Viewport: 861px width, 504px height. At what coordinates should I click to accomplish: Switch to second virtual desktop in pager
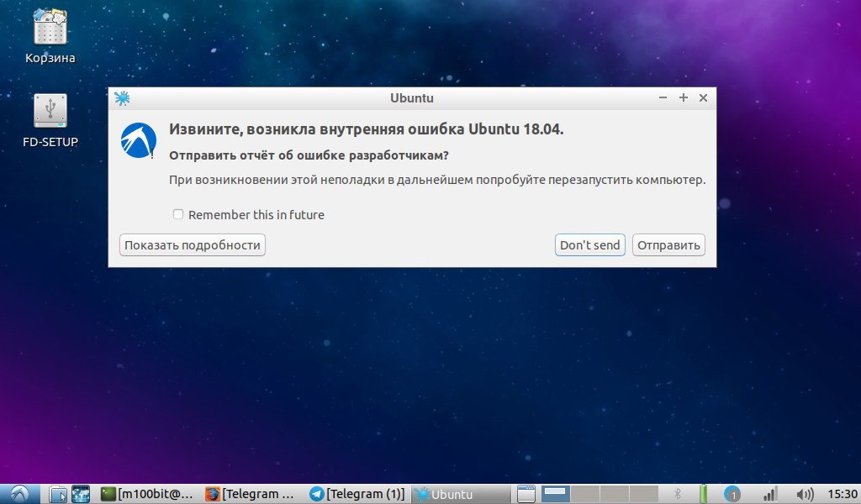tap(585, 494)
